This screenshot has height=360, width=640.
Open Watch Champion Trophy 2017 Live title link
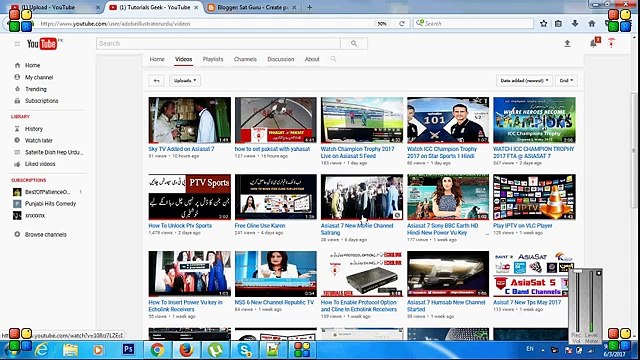[x=358, y=152]
